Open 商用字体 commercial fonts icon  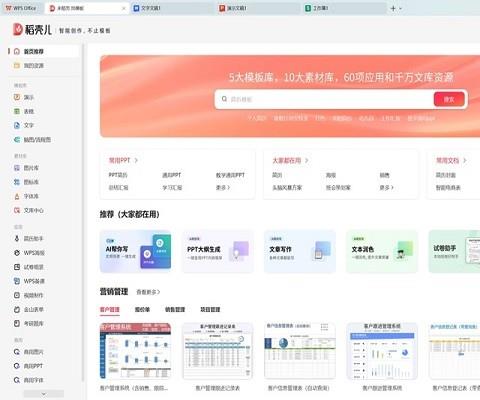tap(17, 380)
